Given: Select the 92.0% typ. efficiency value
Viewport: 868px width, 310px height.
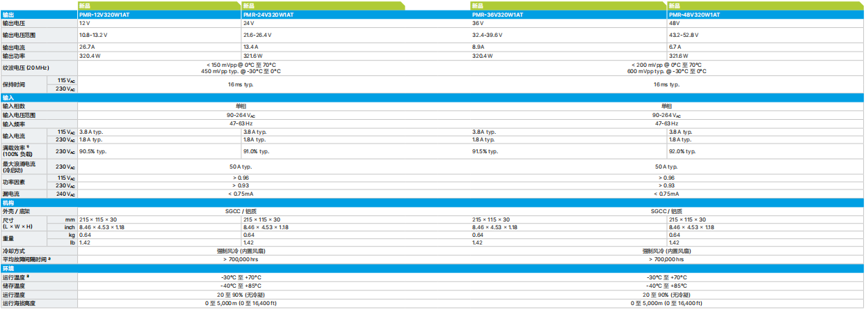Looking at the screenshot, I should [682, 151].
